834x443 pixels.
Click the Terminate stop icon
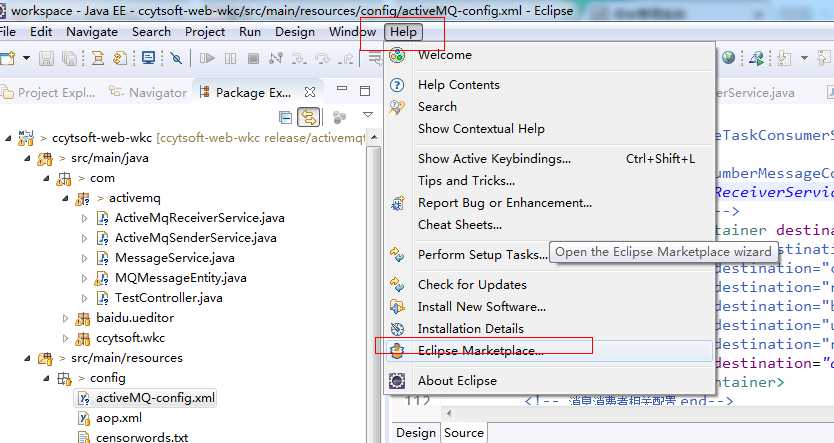(253, 58)
